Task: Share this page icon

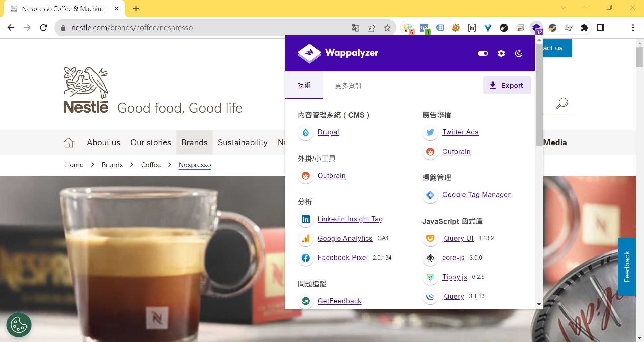Action: click(371, 28)
